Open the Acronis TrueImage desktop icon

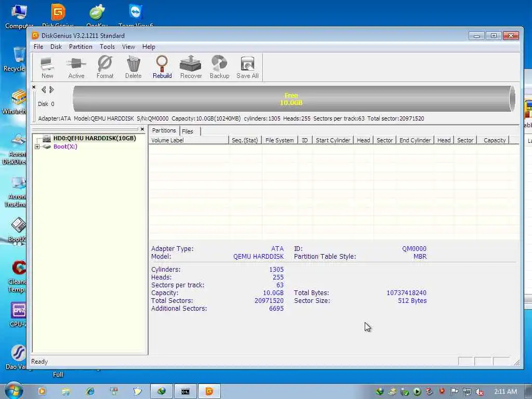[x=19, y=183]
